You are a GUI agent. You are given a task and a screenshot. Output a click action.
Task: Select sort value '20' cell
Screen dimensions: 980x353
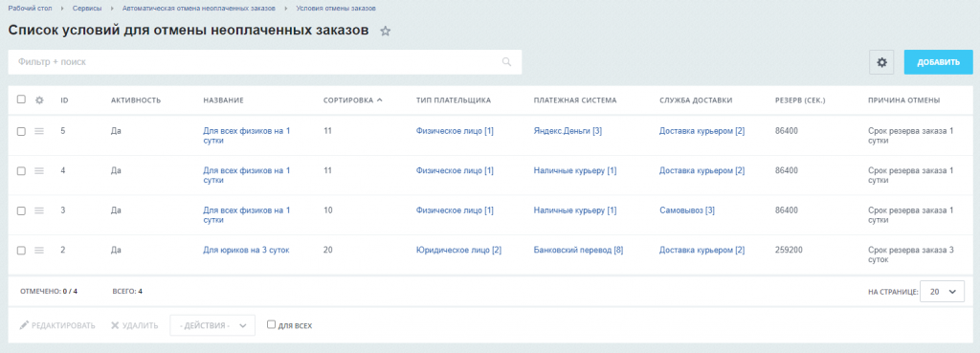click(x=328, y=250)
